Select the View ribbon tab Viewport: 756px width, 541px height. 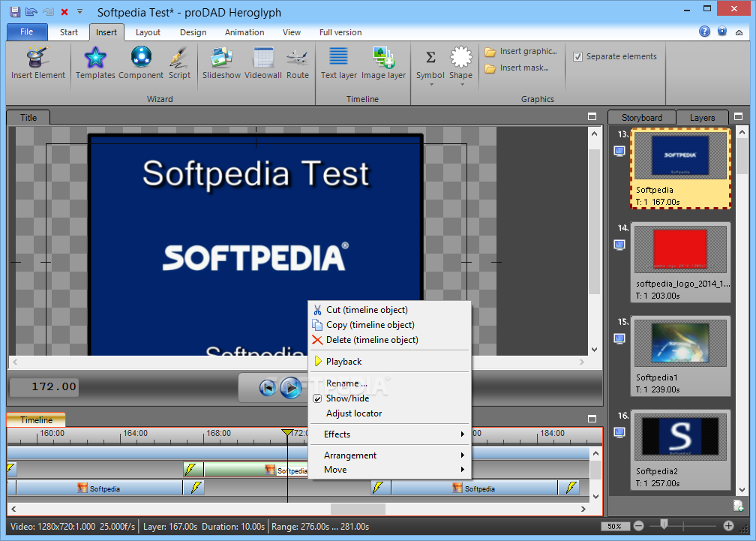click(x=291, y=32)
